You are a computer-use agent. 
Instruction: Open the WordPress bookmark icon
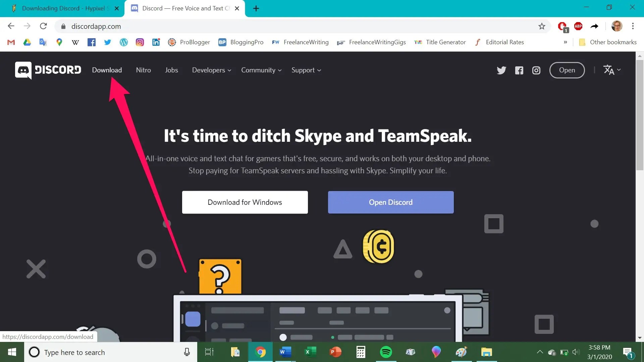pyautogui.click(x=124, y=42)
